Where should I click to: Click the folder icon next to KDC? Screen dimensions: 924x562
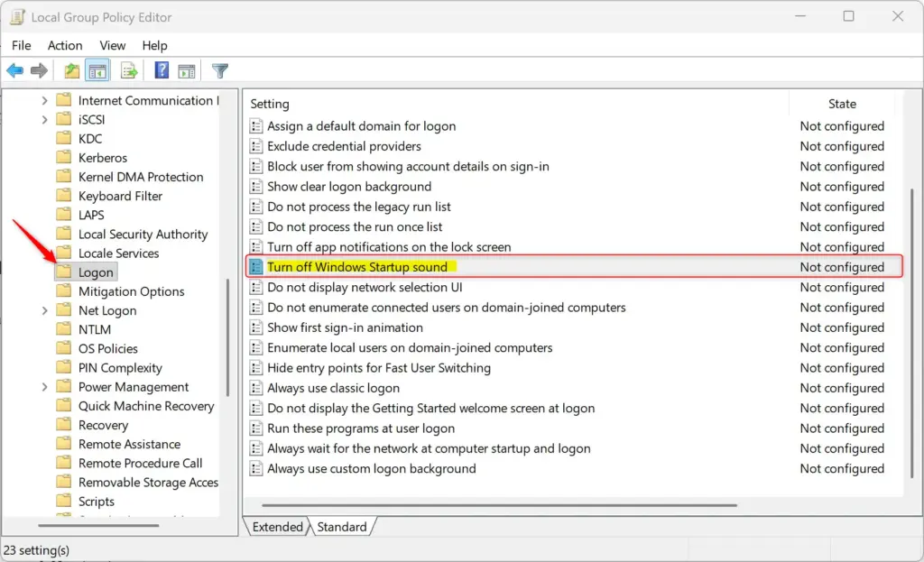coord(64,138)
